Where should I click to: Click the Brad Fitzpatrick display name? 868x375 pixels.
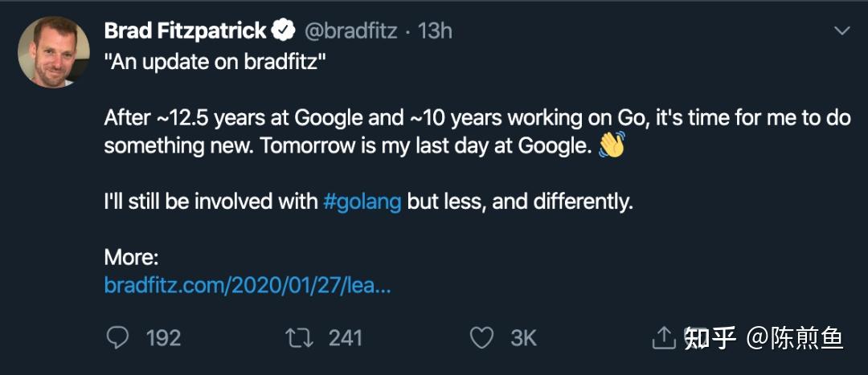point(185,31)
